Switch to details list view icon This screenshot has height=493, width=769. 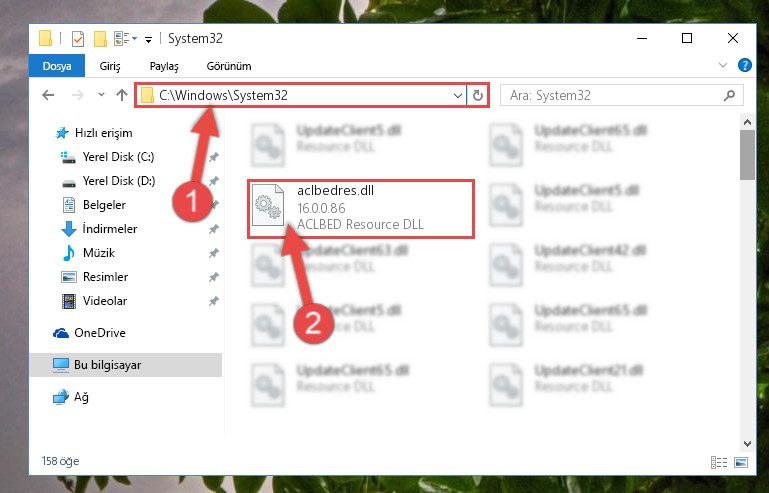click(x=718, y=462)
